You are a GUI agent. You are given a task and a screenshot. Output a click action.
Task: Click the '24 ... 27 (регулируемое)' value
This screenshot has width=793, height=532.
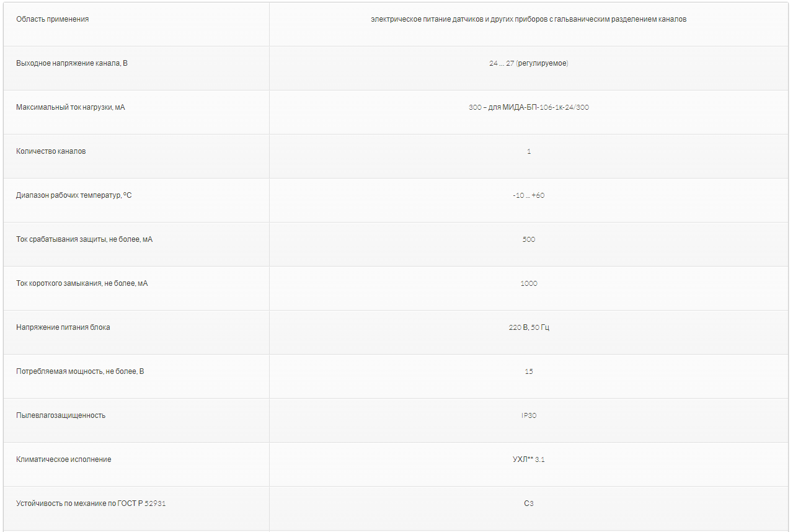point(528,63)
